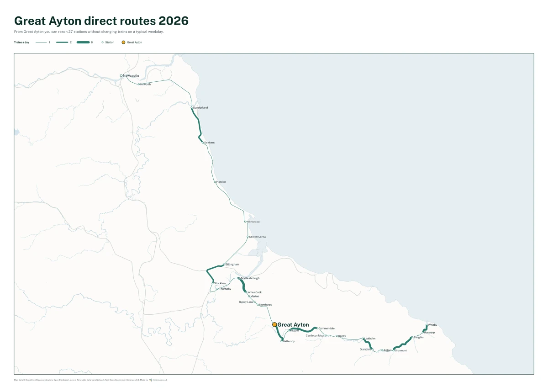Select the thickest legend line for 8 trains
Image resolution: width=548 pixels, height=392 pixels.
pos(83,42)
